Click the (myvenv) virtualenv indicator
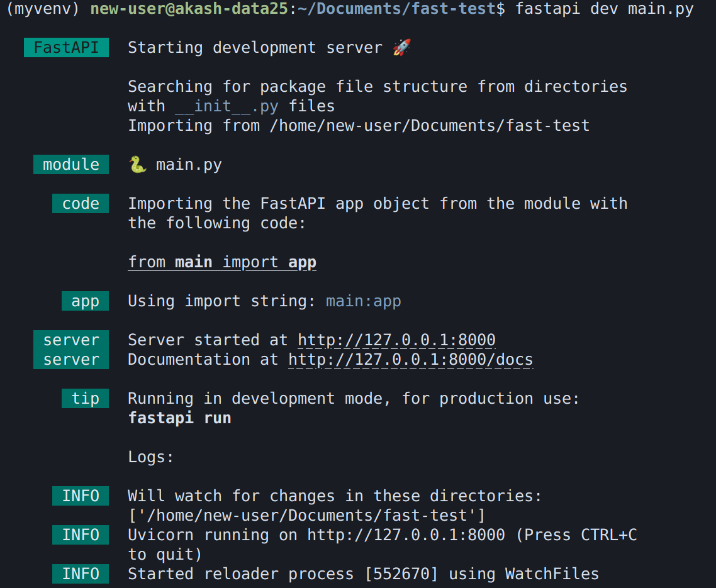716x588 pixels. pyautogui.click(x=42, y=9)
